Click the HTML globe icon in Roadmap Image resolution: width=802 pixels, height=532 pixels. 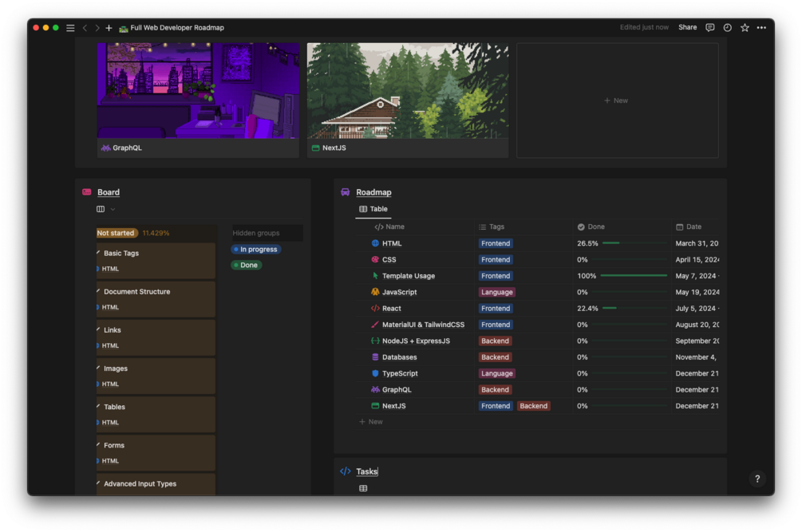[x=375, y=243]
